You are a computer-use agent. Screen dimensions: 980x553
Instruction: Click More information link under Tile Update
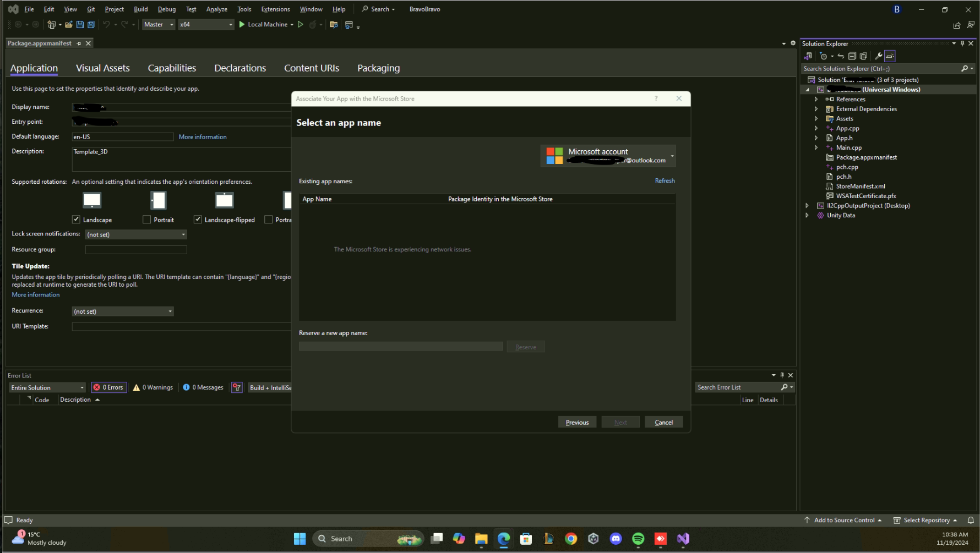coord(36,295)
